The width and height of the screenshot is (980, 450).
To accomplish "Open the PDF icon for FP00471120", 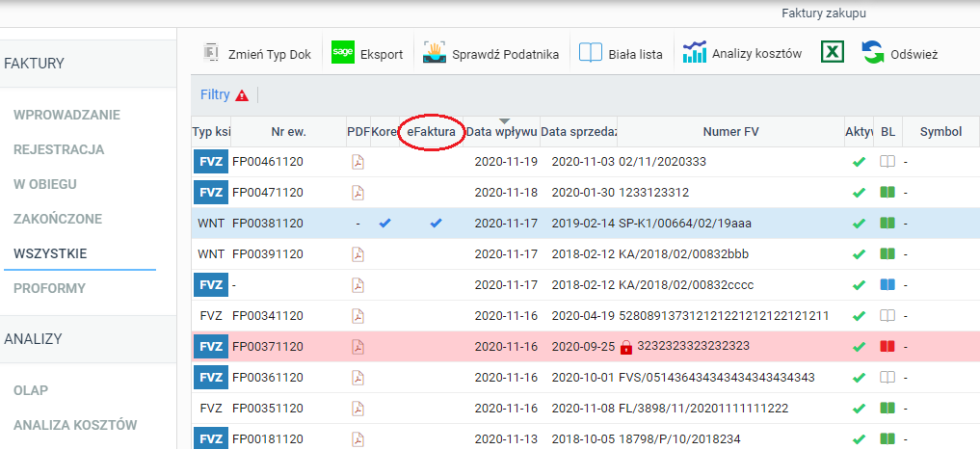I will [358, 193].
